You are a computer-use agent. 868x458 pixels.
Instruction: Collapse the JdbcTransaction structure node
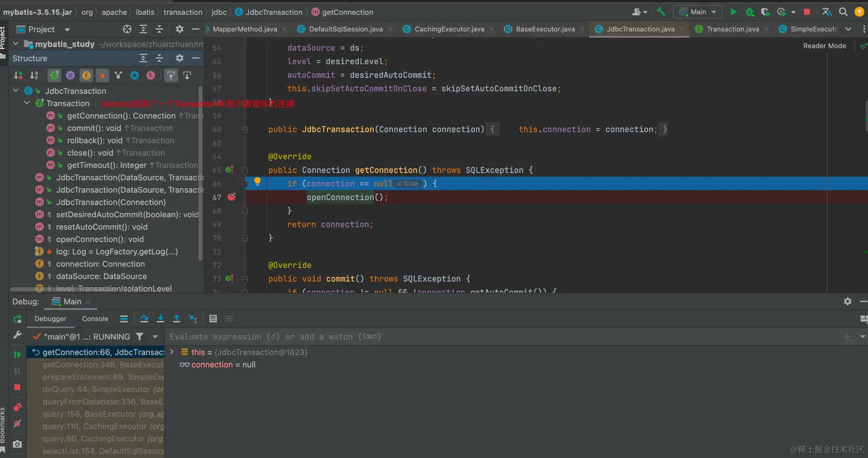tap(16, 91)
